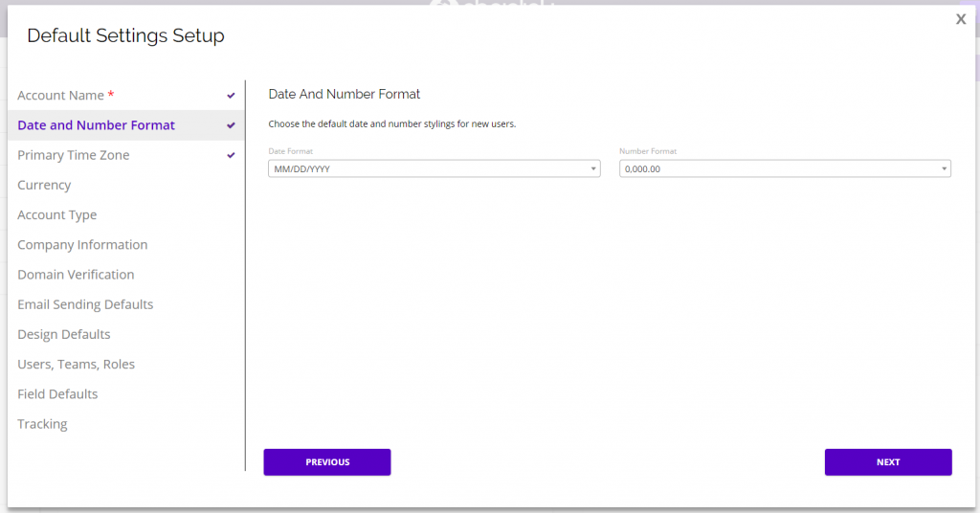The height and width of the screenshot is (513, 980).
Task: Go to Primary Time Zone step
Action: 125,156
